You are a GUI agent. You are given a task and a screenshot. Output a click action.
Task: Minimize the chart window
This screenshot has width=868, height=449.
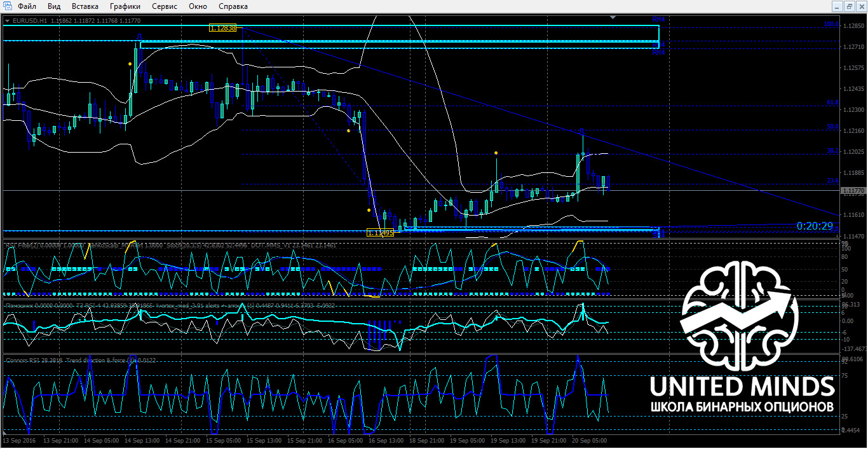(x=837, y=6)
